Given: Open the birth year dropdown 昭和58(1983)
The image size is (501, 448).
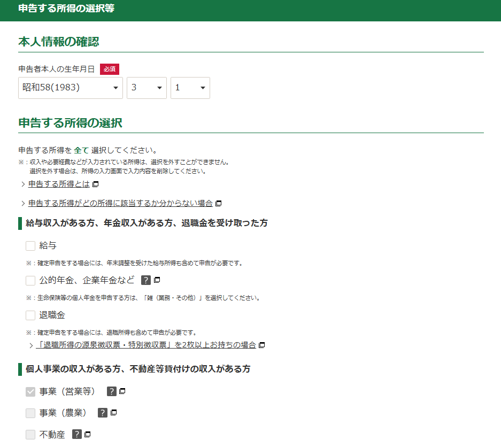Looking at the screenshot, I should (x=71, y=88).
